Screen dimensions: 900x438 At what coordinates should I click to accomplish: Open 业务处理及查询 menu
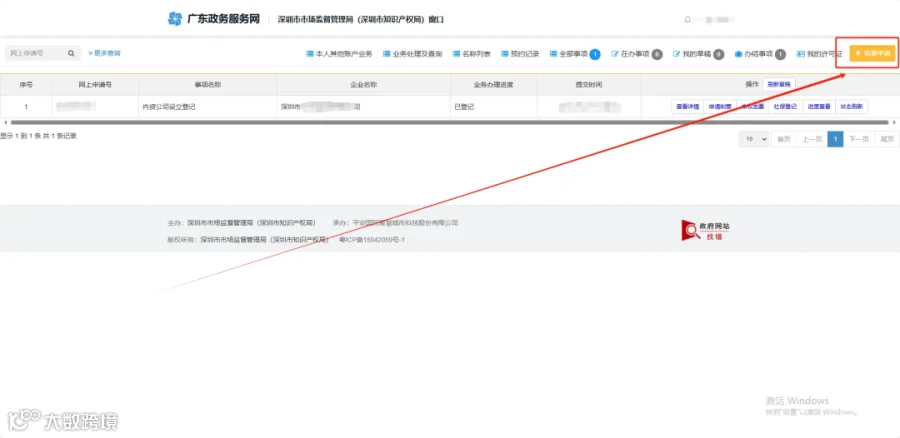(412, 54)
